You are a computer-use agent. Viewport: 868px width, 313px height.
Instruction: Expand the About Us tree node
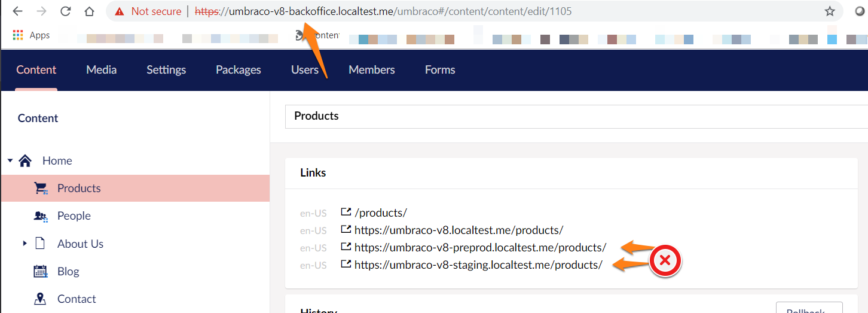coord(25,244)
